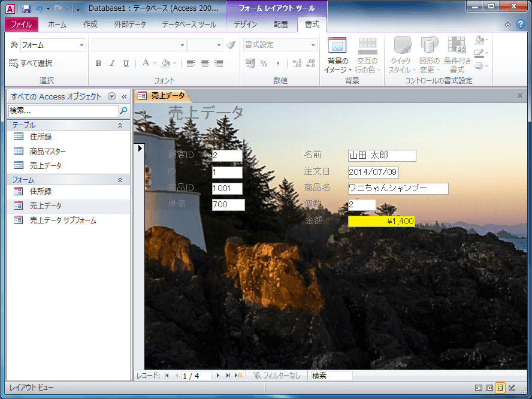
Task: Open the ファイル tab
Action: tap(22, 24)
